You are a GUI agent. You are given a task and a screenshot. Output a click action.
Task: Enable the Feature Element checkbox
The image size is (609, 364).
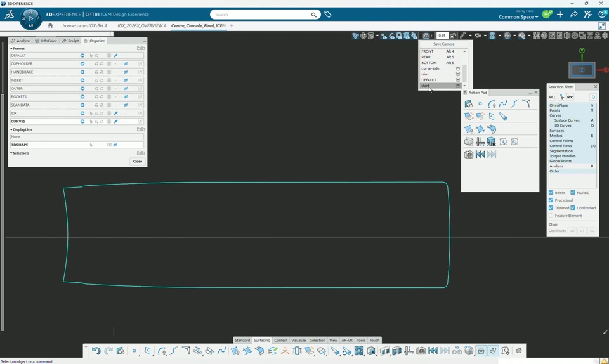(x=551, y=216)
